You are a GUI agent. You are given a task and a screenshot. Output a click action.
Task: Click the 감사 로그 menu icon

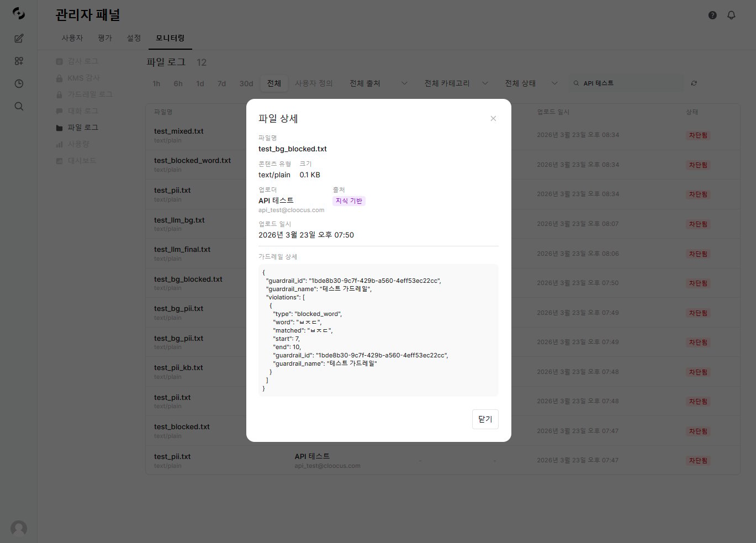click(59, 61)
